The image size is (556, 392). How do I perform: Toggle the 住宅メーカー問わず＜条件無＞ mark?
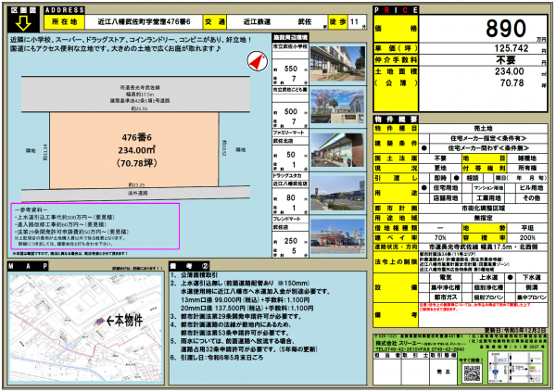[424, 148]
